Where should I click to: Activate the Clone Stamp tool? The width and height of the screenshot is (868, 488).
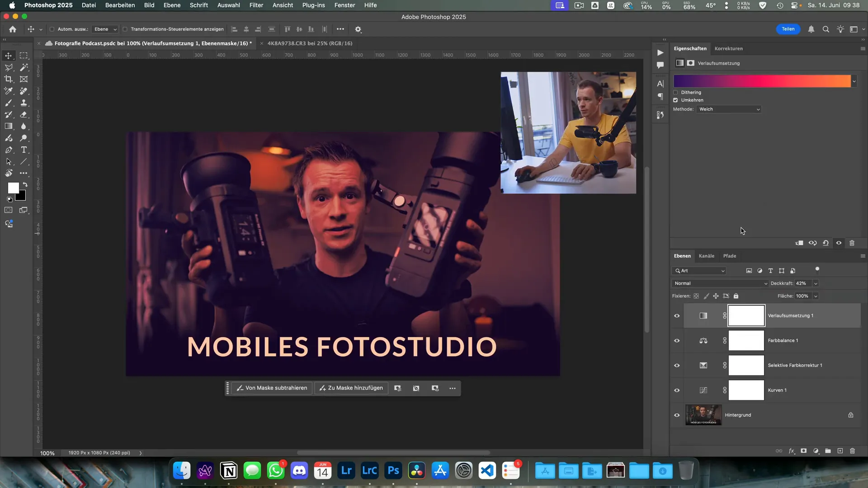point(24,103)
